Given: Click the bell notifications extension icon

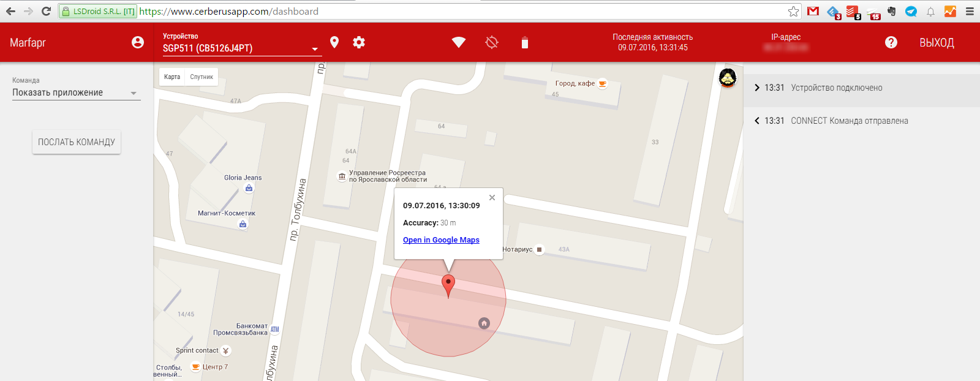Looking at the screenshot, I should pyautogui.click(x=930, y=11).
